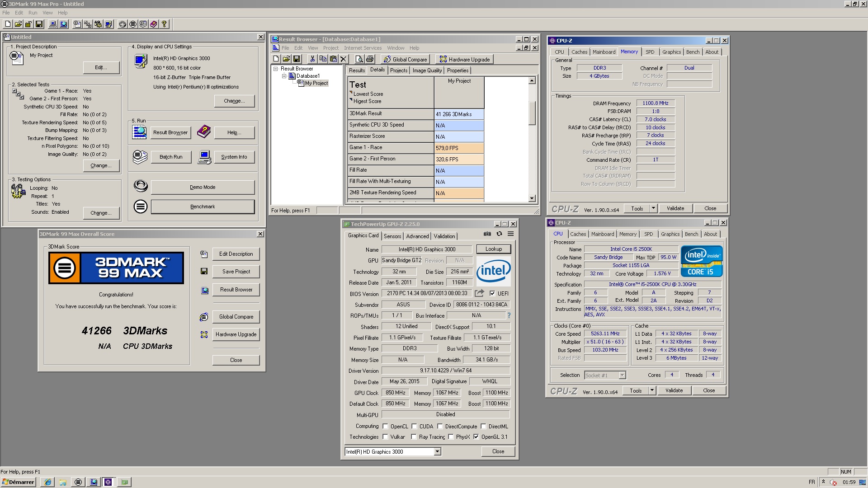Click the Result Browser vertical scrollbar thumb
The width and height of the screenshot is (868, 488).
(x=532, y=113)
